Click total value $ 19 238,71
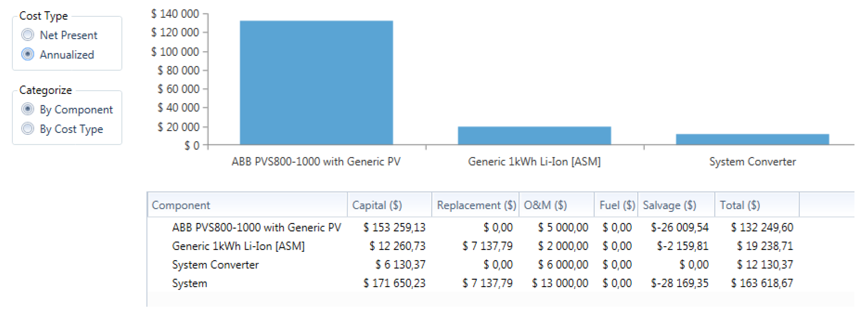This screenshot has width=868, height=315. point(765,246)
